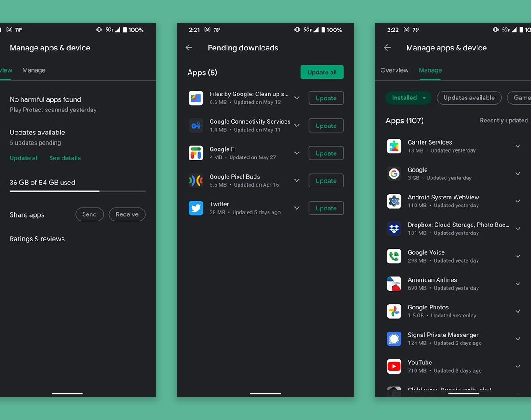Expand the Carrier Services entry chevron
531x420 pixels.
point(518,146)
